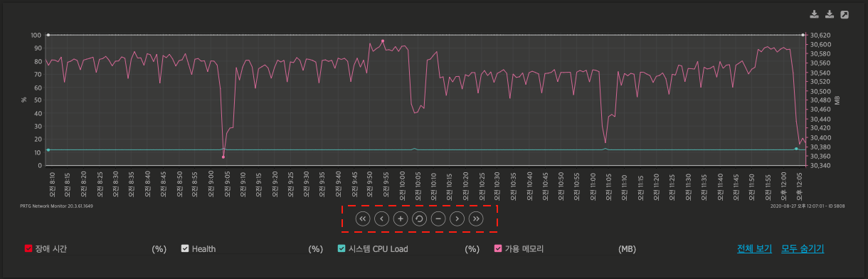Image resolution: width=868 pixels, height=279 pixels.
Task: Jump far forward with double-right arrow button
Action: 476,219
